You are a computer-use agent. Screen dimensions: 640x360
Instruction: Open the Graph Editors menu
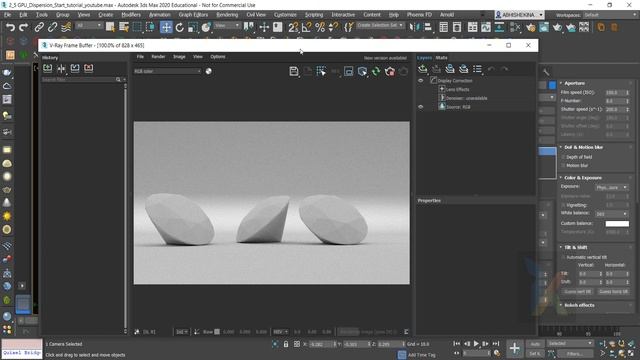tap(193, 15)
